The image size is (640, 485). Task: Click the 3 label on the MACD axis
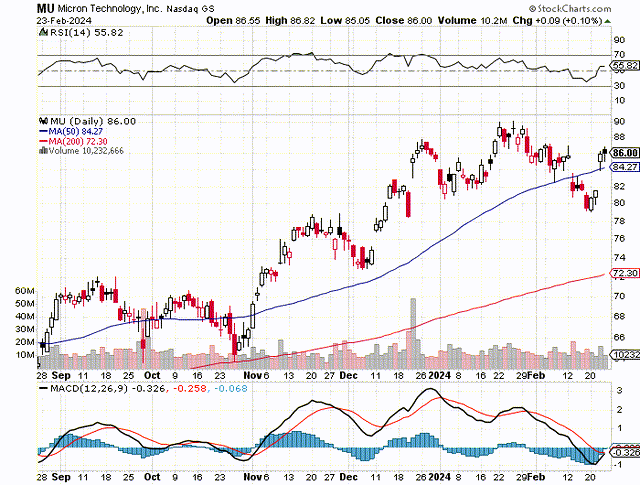(619, 391)
